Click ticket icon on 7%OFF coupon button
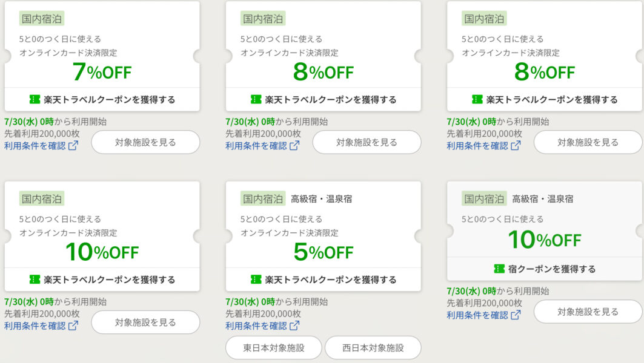 (35, 99)
